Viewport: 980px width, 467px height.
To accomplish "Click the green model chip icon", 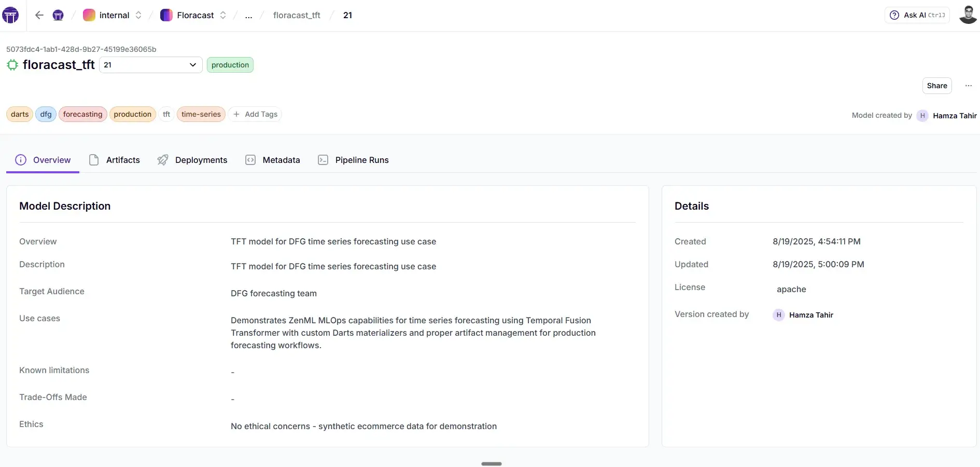I will click(12, 65).
